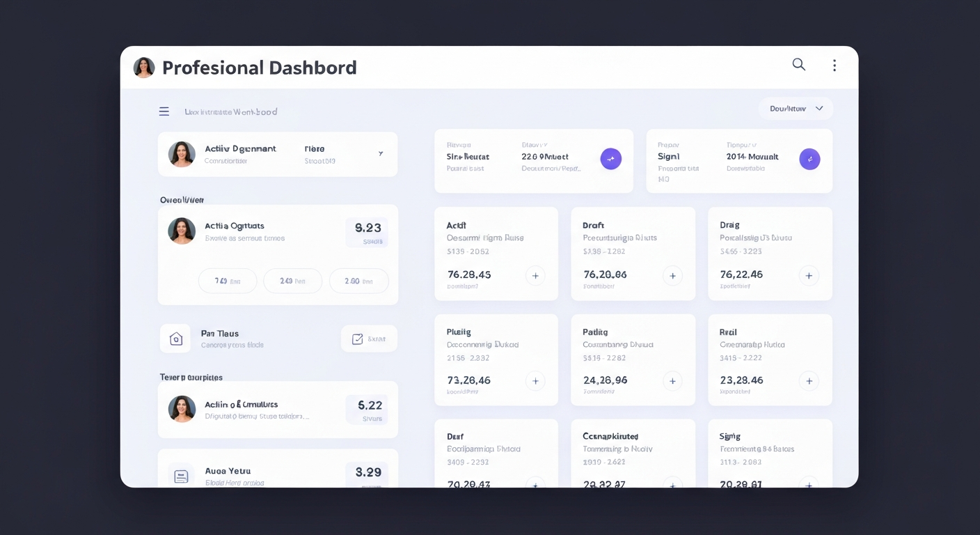Viewport: 980px width, 535px height.
Task: Select the 249 pill button
Action: click(292, 281)
